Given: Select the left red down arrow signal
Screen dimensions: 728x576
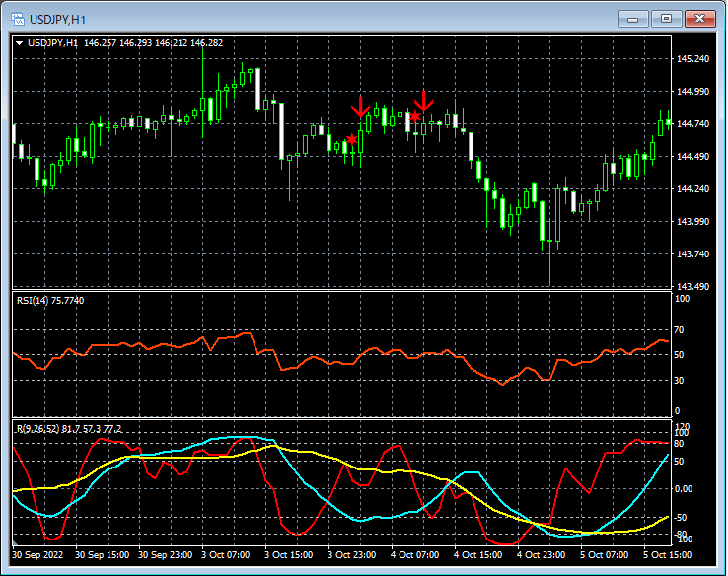Looking at the screenshot, I should [x=361, y=106].
